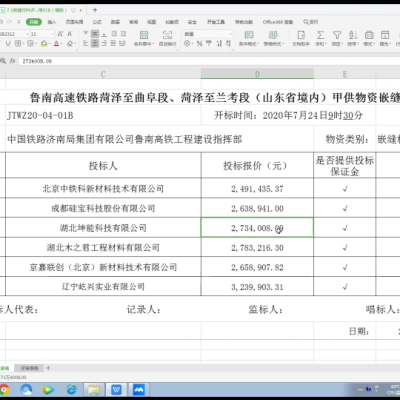
Task: Switch to the 评审表格 sheet tab
Action: [x=29, y=368]
